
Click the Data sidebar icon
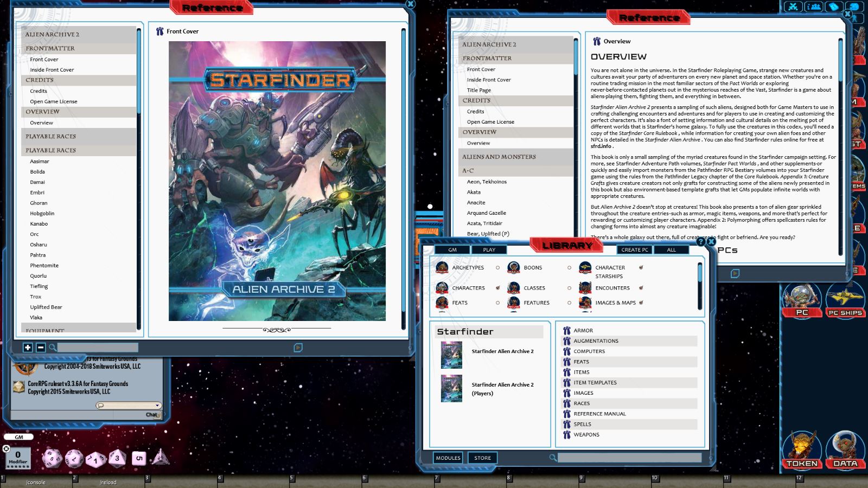point(845,449)
